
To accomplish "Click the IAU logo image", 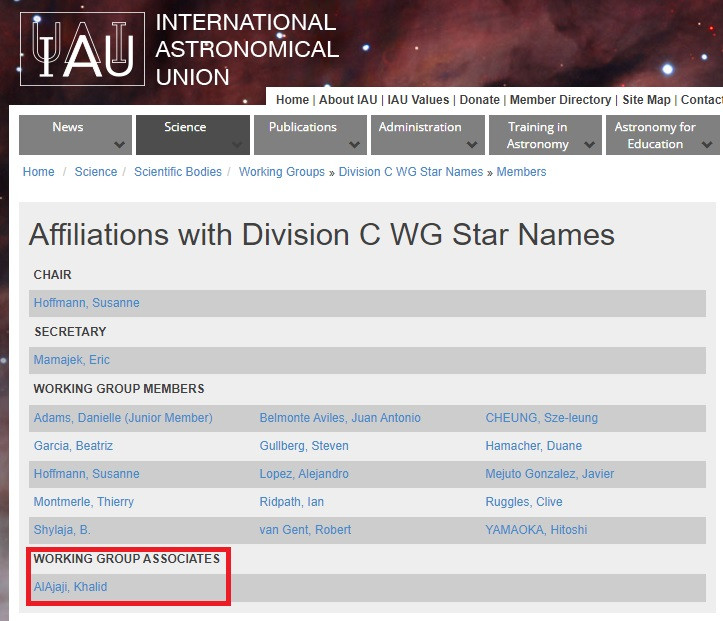I will pos(83,49).
